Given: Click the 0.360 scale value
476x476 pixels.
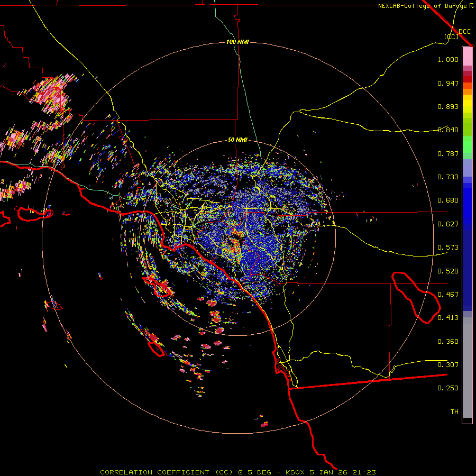Looking at the screenshot, I should pos(448,342).
